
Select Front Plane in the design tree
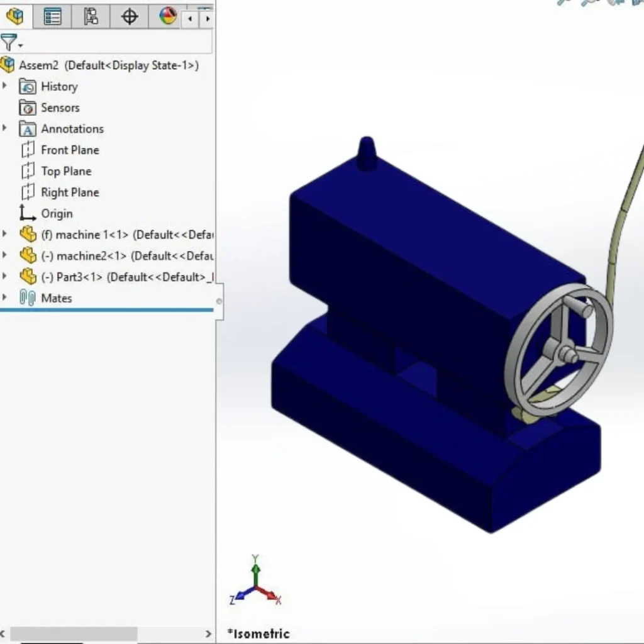pyautogui.click(x=70, y=150)
